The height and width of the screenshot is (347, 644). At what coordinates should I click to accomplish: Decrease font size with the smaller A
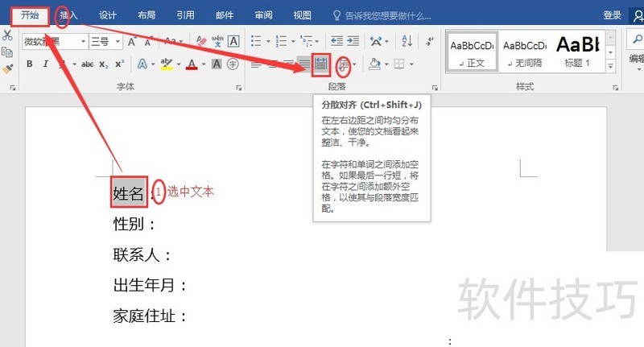point(148,42)
